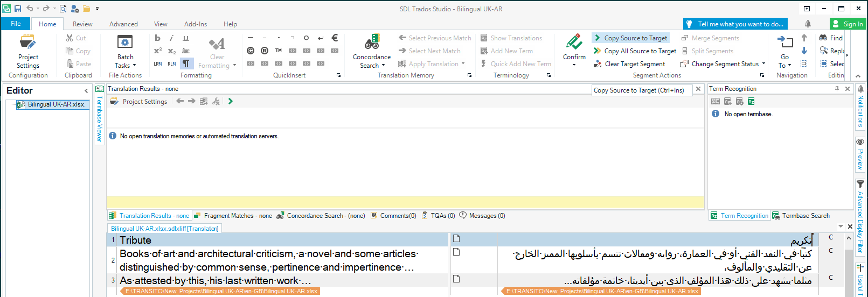Apply underline formatting
Viewport: 868px width, 297px height.
click(x=186, y=38)
